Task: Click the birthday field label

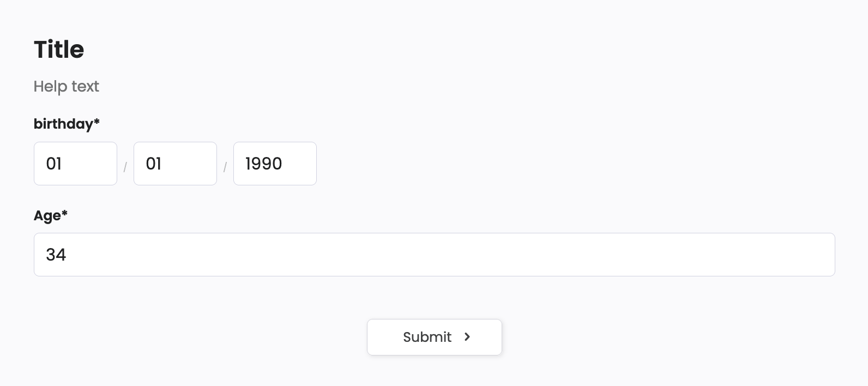Action: 63,124
